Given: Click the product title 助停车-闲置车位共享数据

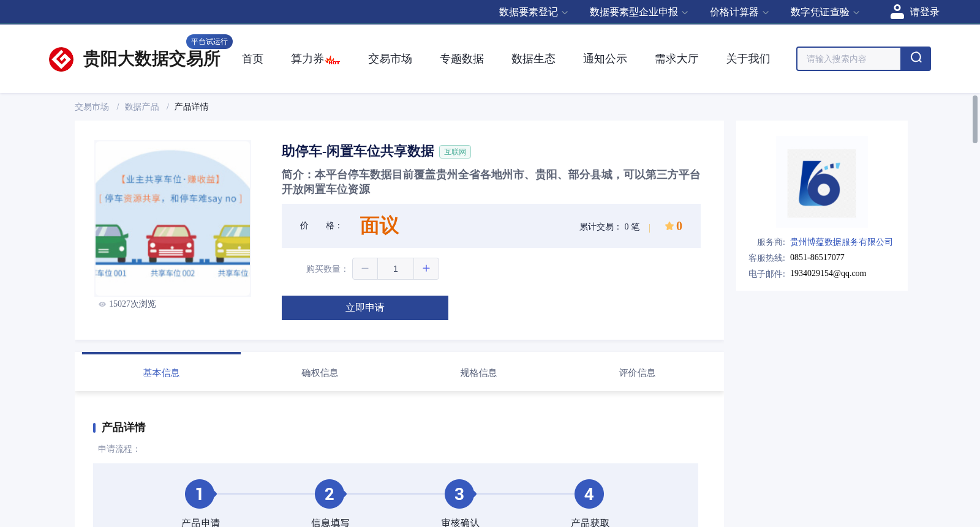Looking at the screenshot, I should pos(358,151).
